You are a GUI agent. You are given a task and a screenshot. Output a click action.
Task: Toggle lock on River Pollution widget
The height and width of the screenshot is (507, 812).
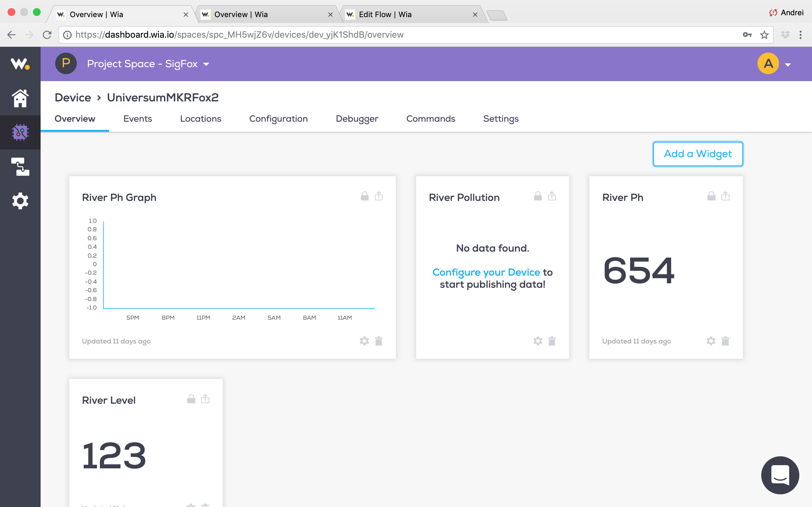(538, 196)
